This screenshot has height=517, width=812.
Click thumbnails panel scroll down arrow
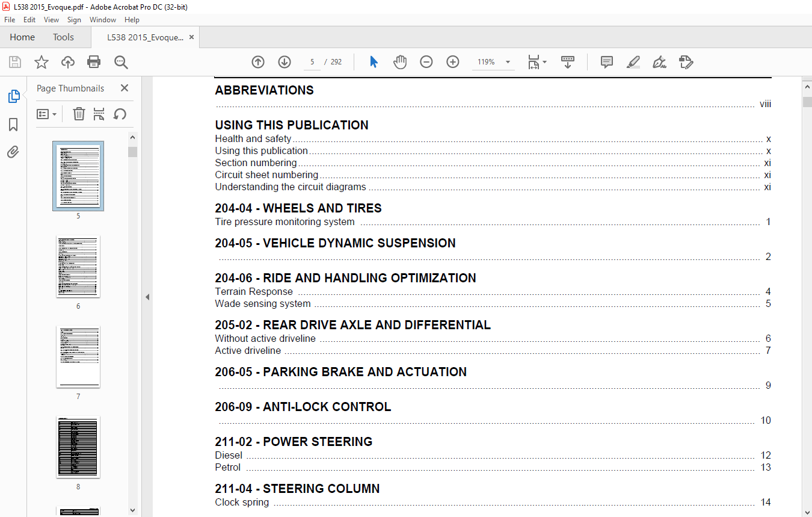click(x=132, y=510)
